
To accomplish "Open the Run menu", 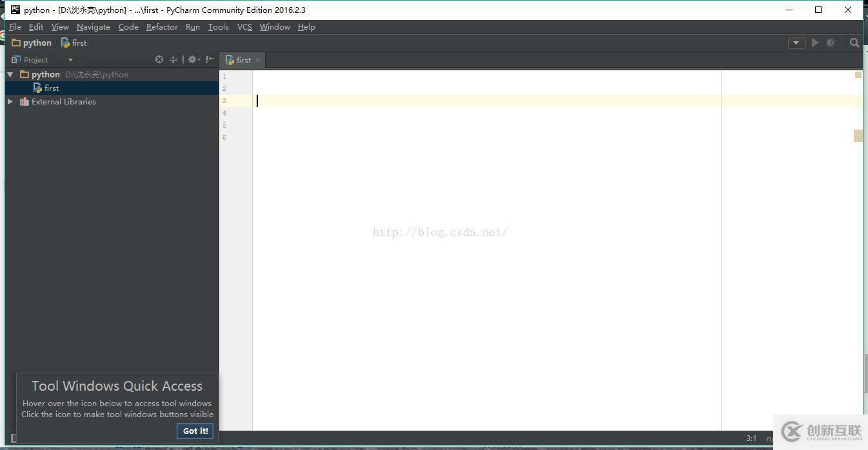I will point(193,27).
